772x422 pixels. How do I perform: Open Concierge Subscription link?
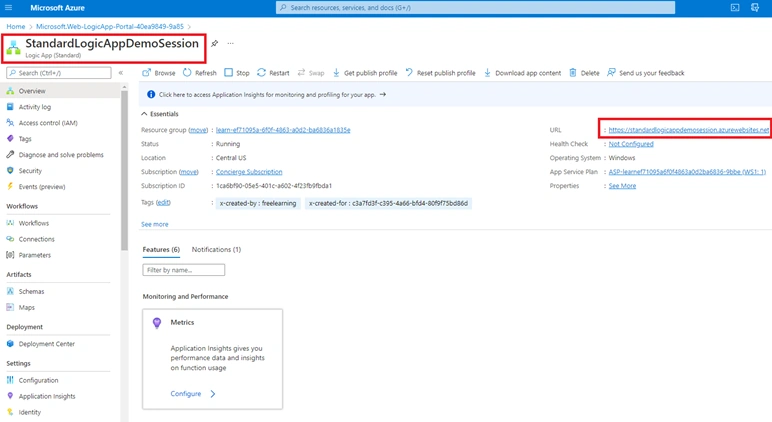pos(249,172)
